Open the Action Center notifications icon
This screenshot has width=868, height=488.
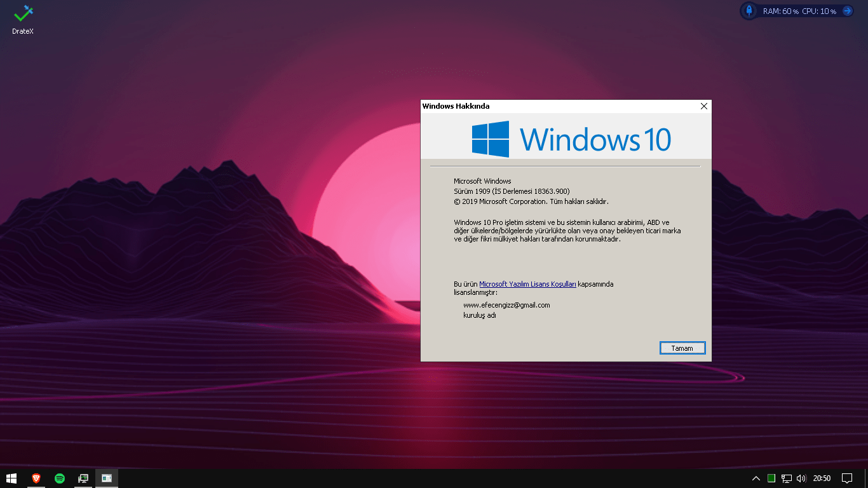click(x=846, y=478)
